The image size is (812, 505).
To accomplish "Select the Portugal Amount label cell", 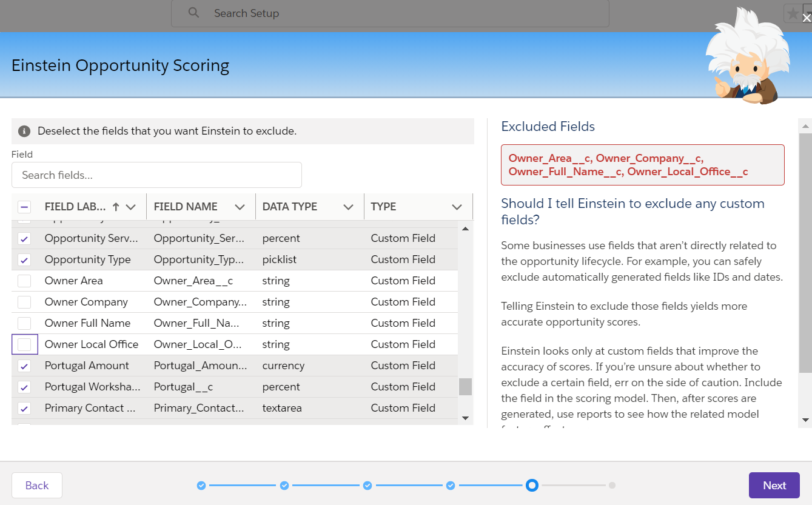I will pos(87,366).
